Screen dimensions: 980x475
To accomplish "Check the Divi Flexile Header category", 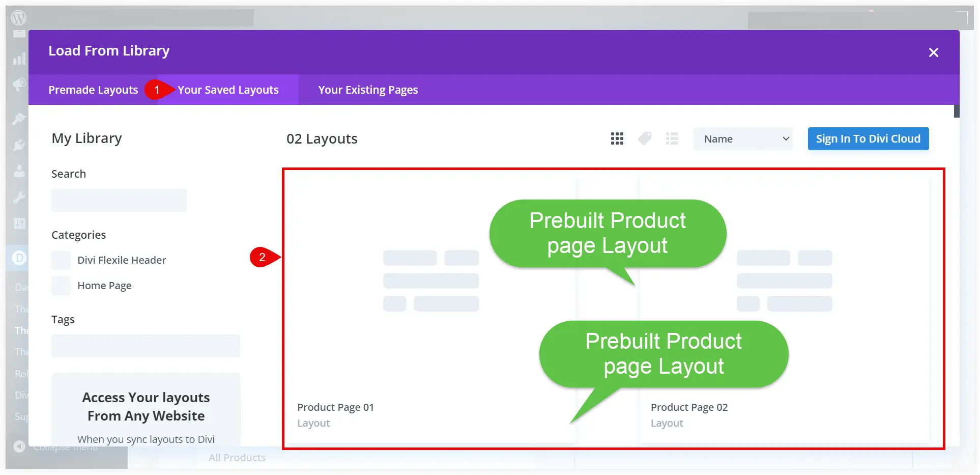I will pyautogui.click(x=61, y=260).
